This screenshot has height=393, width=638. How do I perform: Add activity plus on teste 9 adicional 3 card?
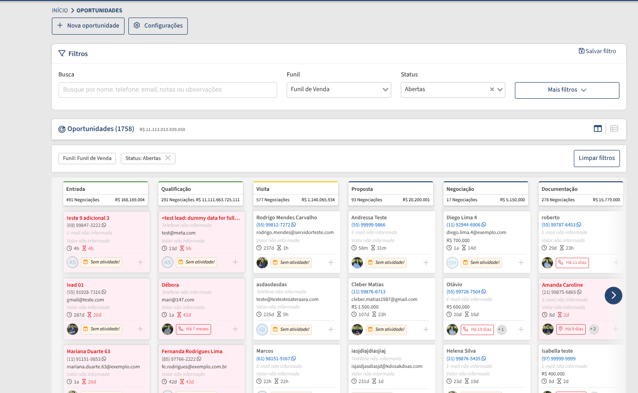click(x=140, y=262)
